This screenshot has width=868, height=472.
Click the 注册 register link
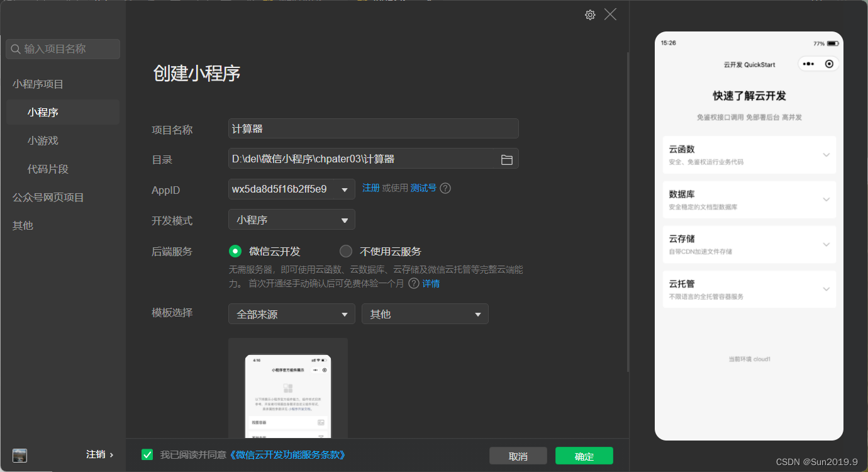pos(371,188)
